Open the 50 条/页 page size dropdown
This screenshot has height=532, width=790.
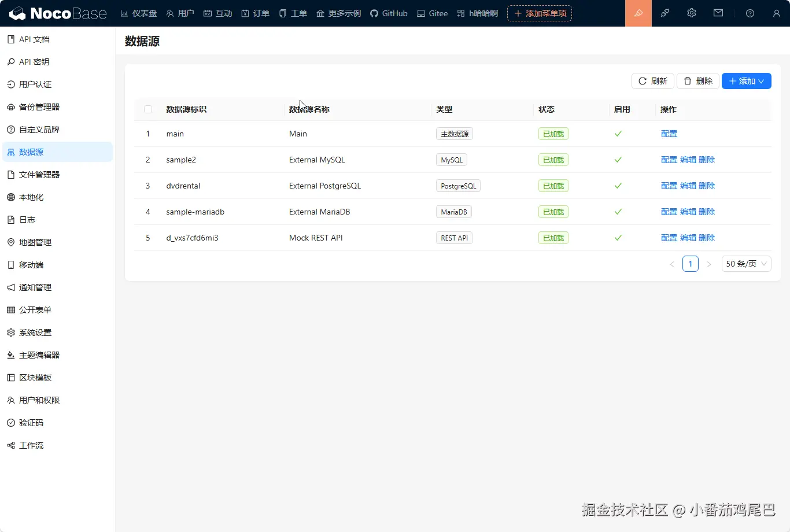click(747, 264)
